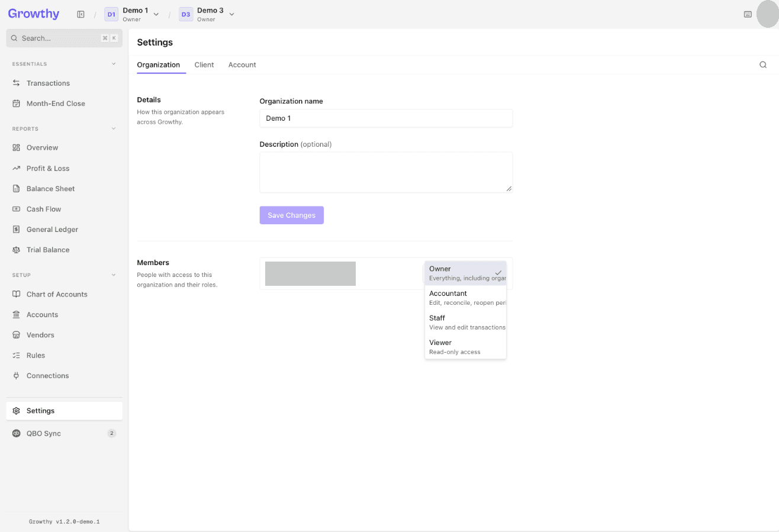779x532 pixels.
Task: Open Settings in the sidebar
Action: coord(65,411)
